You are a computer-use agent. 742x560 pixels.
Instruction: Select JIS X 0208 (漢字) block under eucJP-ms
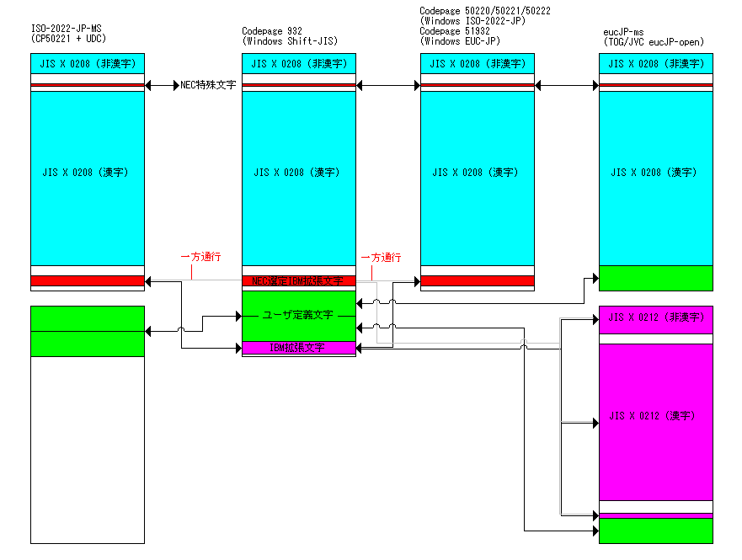(x=655, y=173)
